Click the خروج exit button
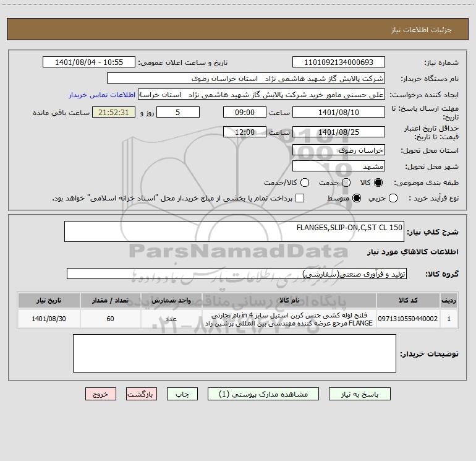 pos(101,394)
